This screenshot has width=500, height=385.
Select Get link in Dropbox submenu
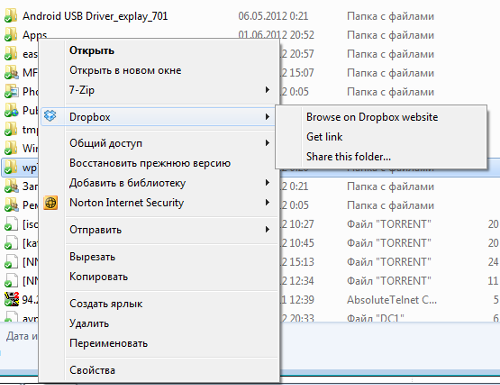[x=324, y=137]
